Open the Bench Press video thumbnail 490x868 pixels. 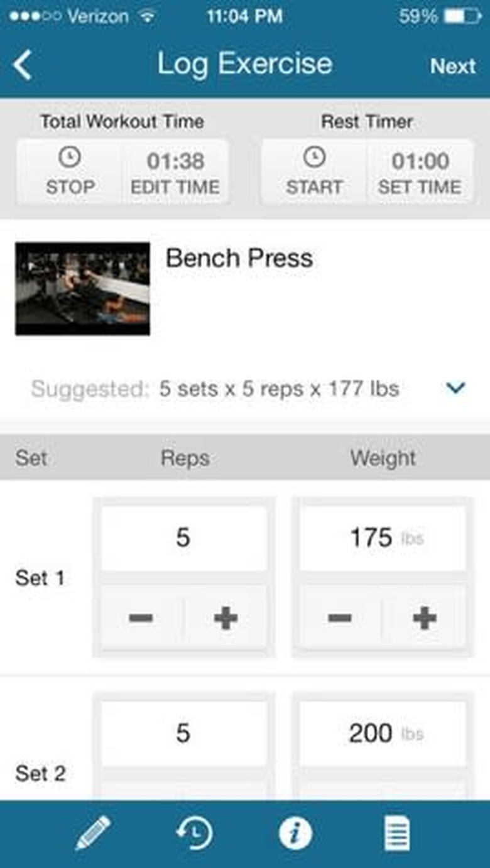click(82, 288)
